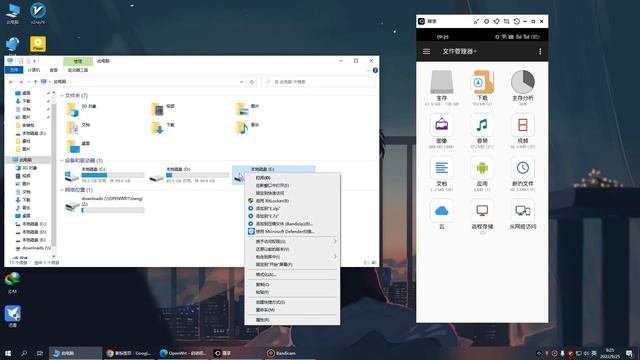Open the 从网络访问 network access icon
This screenshot has width=640, height=360.
523,211
